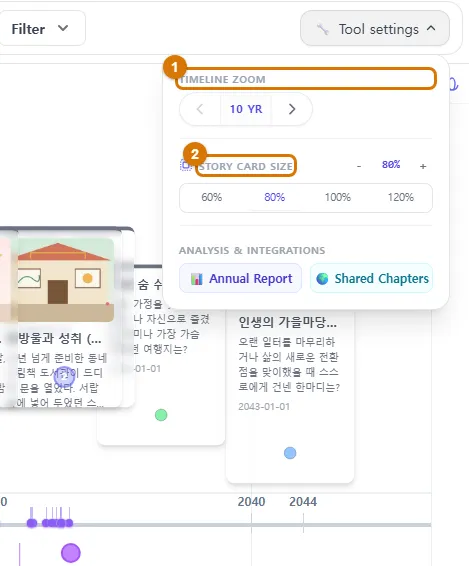Click the cluster of purple timeline event markers
Screen dimensions: 469x566
pyautogui.click(x=50, y=522)
